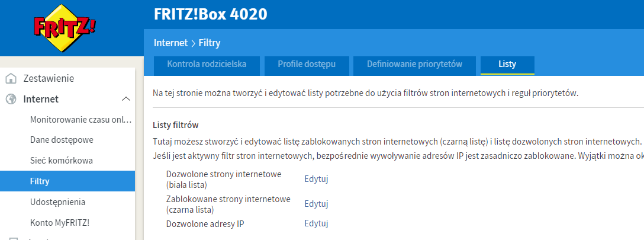Collapse the Internet menu section chevron
This screenshot has width=644, height=240.
(125, 100)
